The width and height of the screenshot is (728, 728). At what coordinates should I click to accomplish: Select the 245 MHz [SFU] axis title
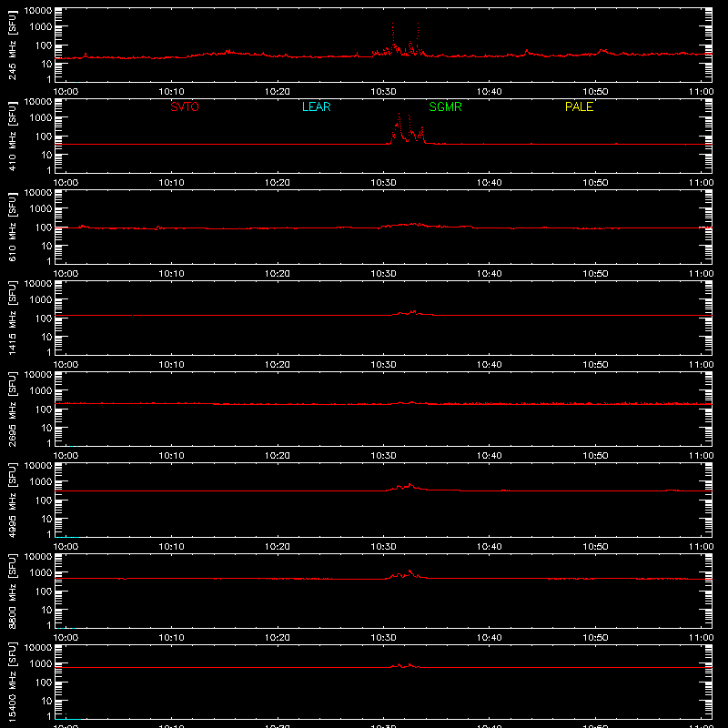coord(13,45)
